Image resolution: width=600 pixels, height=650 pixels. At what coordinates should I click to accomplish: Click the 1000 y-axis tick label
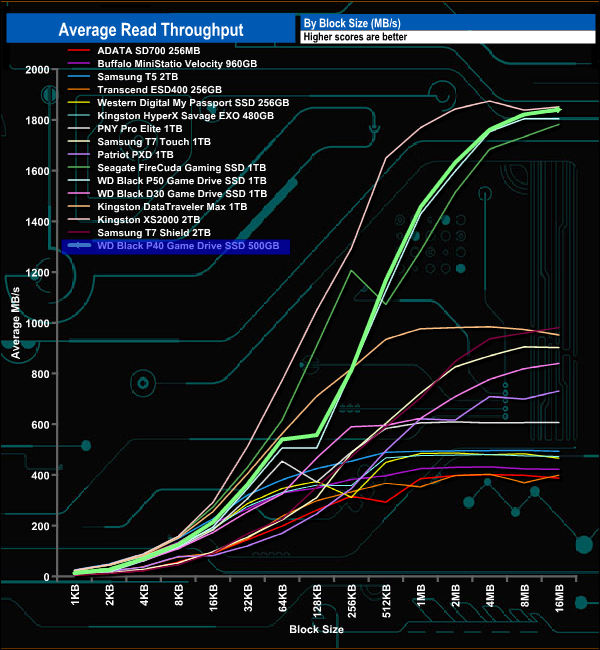coord(37,323)
